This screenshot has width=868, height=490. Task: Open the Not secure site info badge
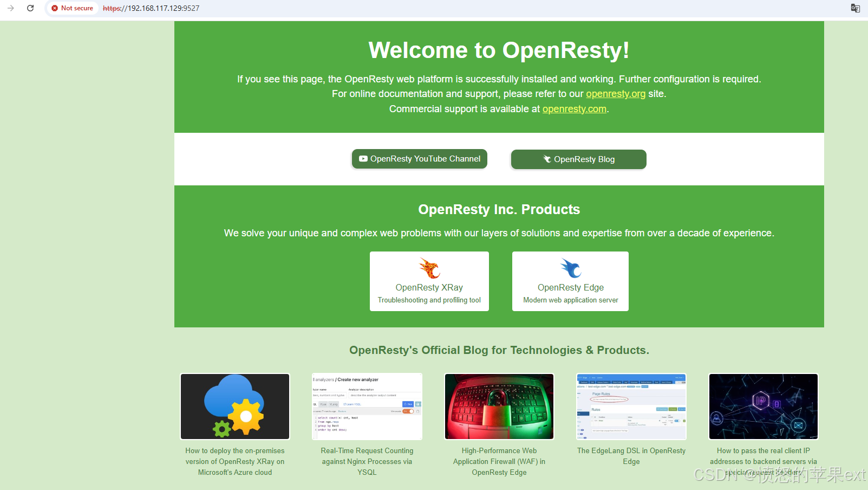click(x=73, y=8)
